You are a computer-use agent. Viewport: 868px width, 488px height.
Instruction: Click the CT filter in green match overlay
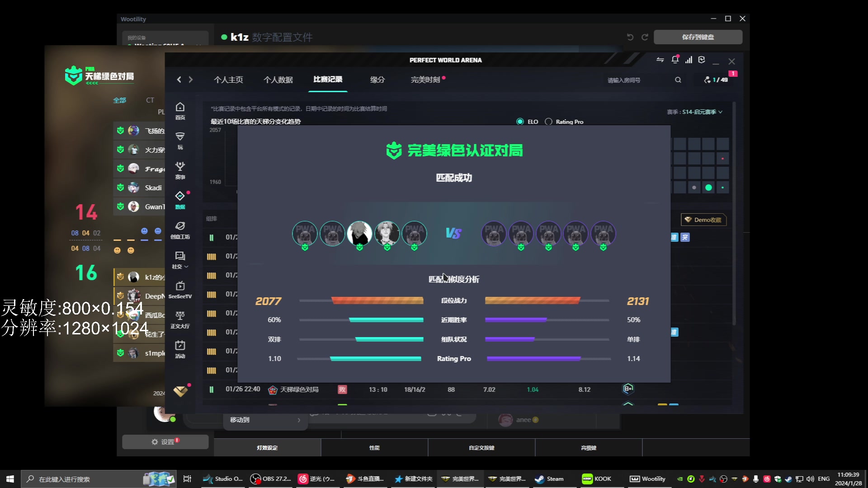(150, 100)
